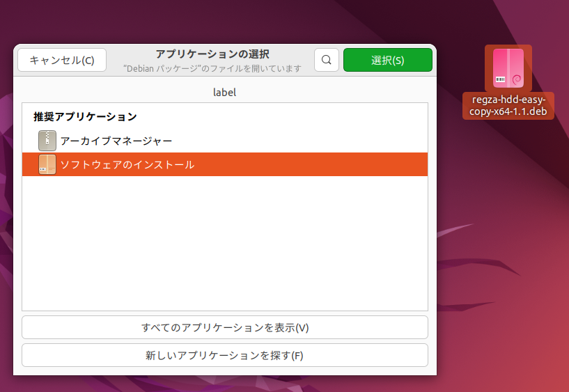Viewport: 569px width, 392px height.
Task: Select the highlighted ソフトウェアのインストール text
Action: pos(127,165)
